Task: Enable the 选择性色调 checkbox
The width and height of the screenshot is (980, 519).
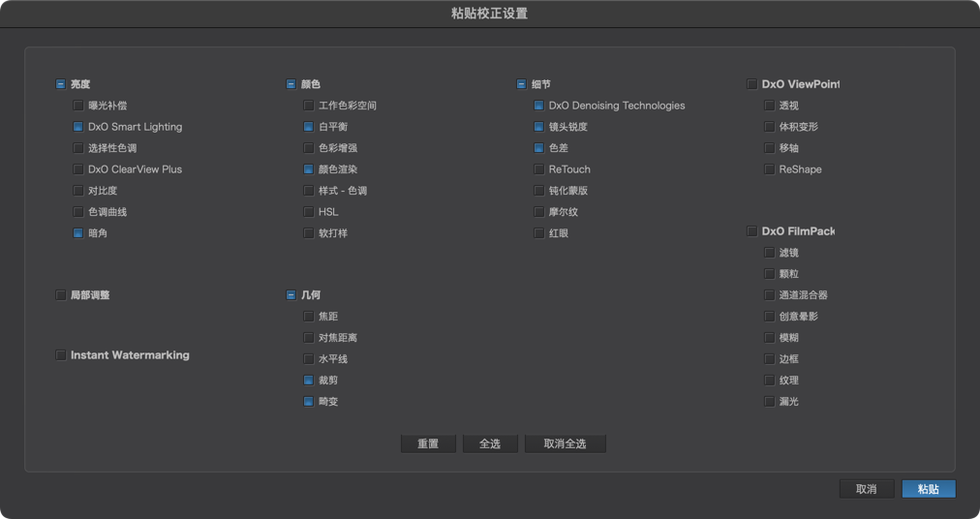Action: (78, 148)
